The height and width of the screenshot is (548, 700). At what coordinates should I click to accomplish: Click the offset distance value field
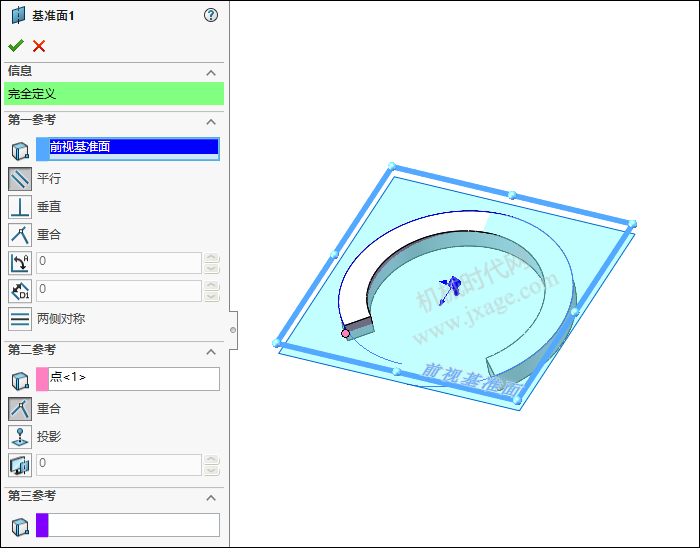[119, 291]
